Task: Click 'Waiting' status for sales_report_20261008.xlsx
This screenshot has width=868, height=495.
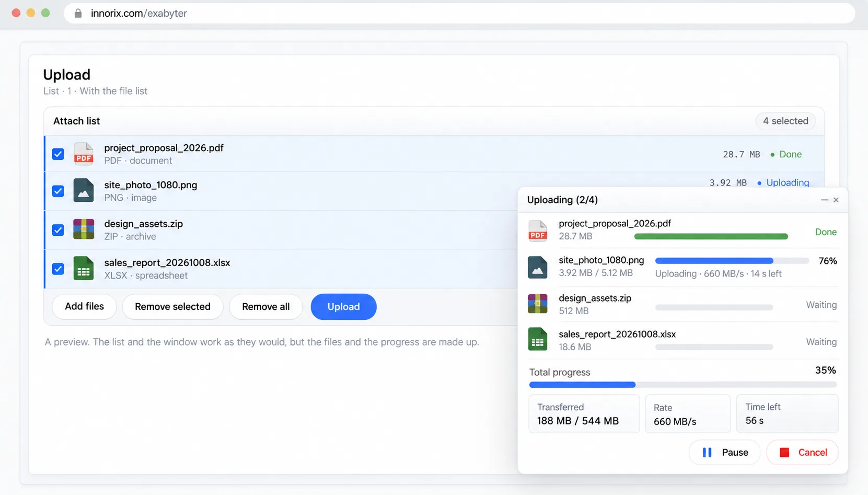Action: click(x=821, y=342)
